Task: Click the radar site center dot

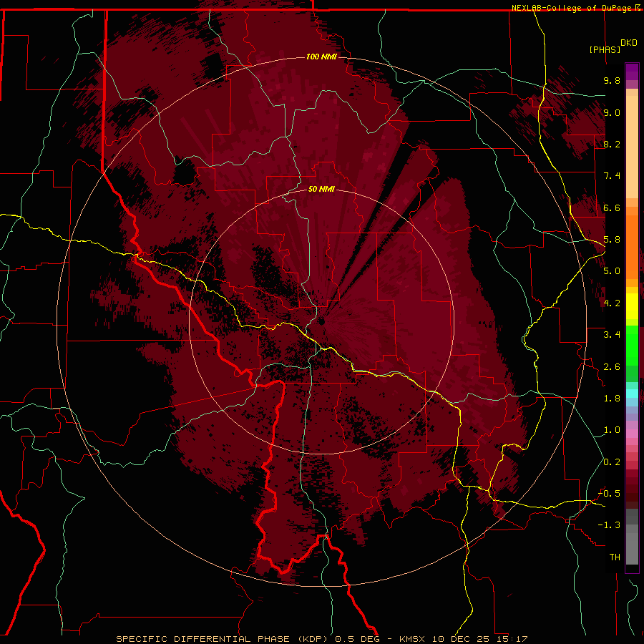Action: tap(321, 321)
